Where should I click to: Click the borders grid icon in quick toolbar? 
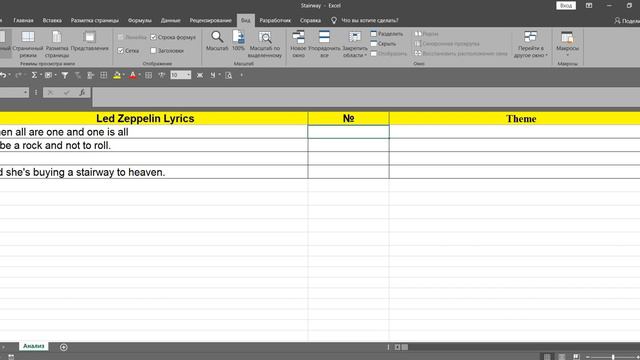tap(104, 75)
